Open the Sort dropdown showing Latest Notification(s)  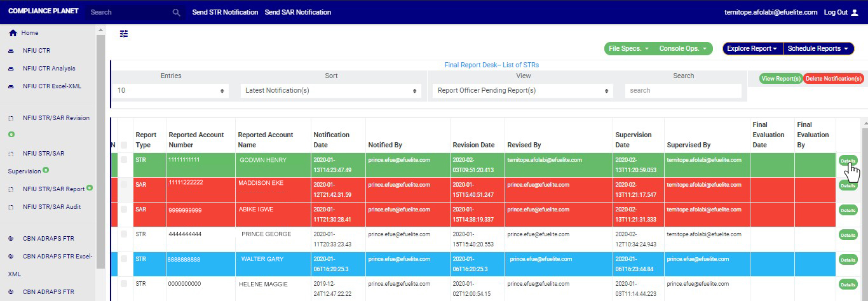point(330,91)
